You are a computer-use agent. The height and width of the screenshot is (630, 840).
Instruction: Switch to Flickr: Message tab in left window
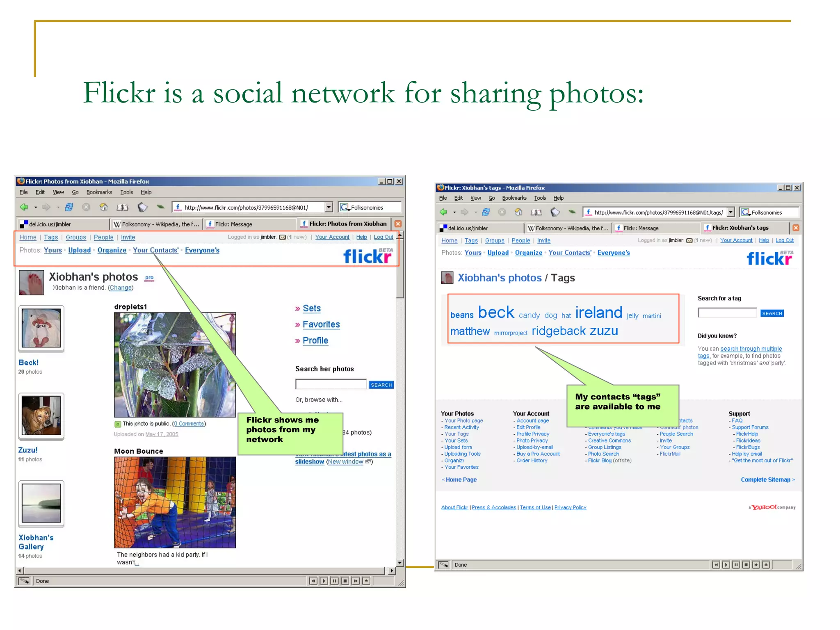[x=249, y=224]
